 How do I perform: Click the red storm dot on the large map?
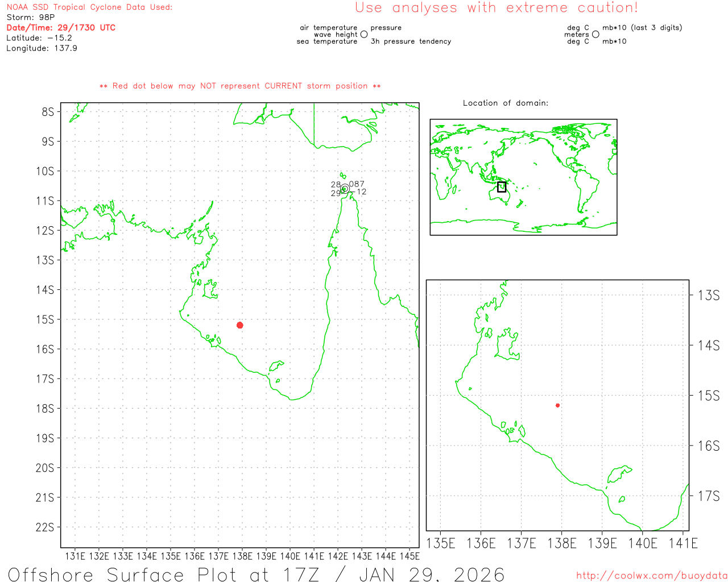[239, 325]
